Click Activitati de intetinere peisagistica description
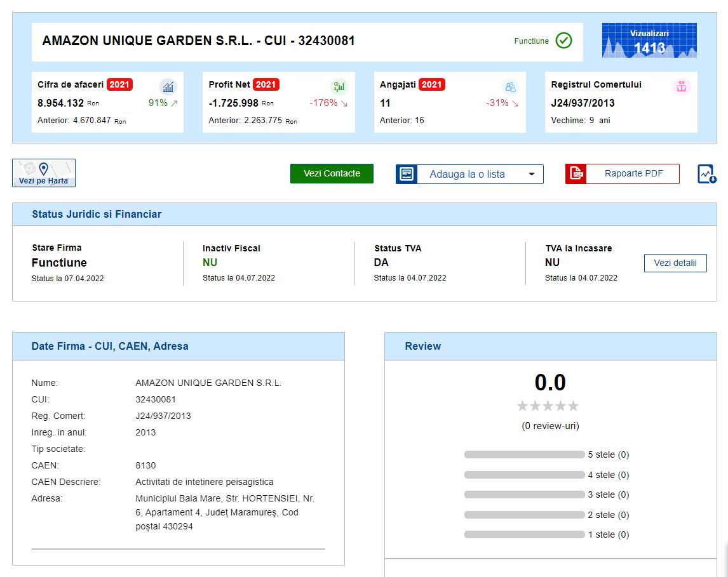 pyautogui.click(x=205, y=482)
